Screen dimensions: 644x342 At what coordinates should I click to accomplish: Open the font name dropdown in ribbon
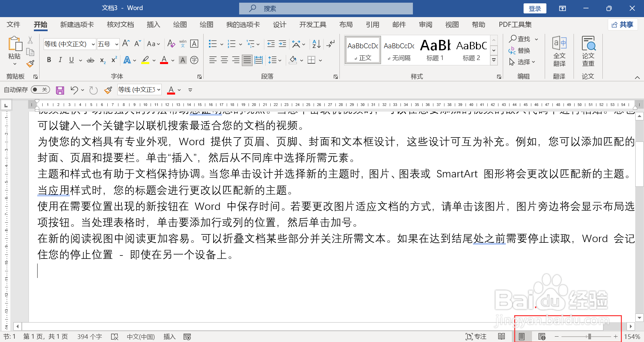(x=93, y=44)
